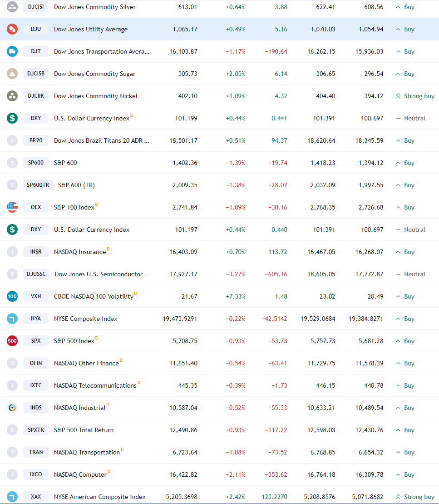
Task: Click high value 19,529.0684 in NYA row
Action: point(318,319)
